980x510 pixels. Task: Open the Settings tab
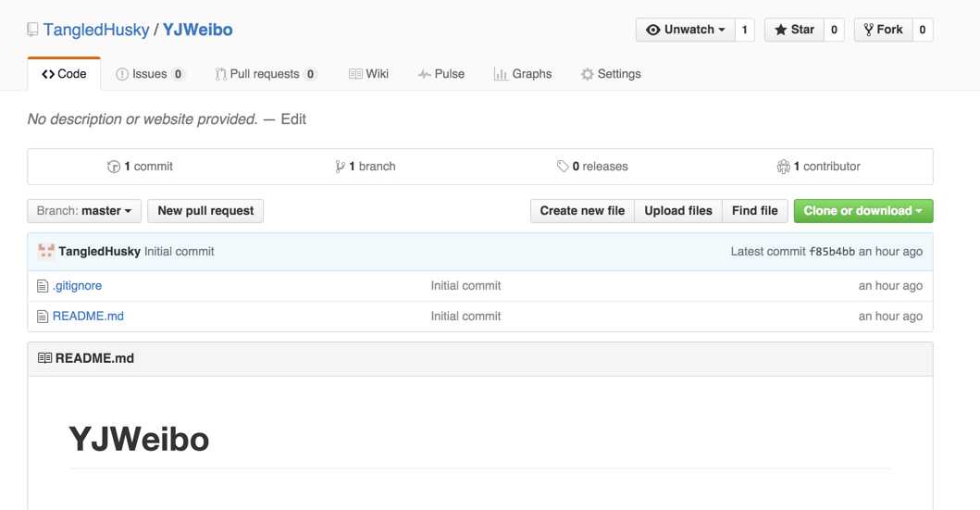pyautogui.click(x=611, y=74)
